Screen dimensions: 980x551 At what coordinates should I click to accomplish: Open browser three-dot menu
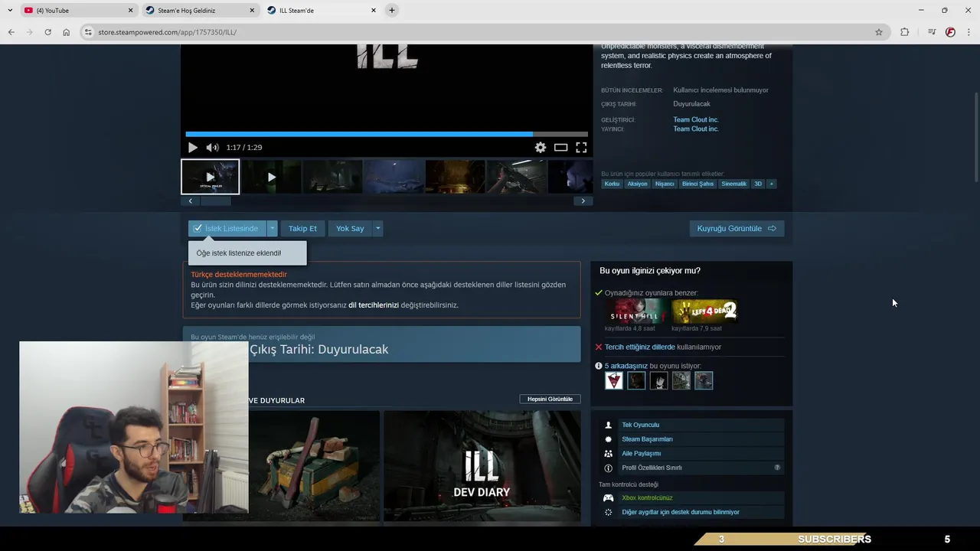(x=969, y=32)
